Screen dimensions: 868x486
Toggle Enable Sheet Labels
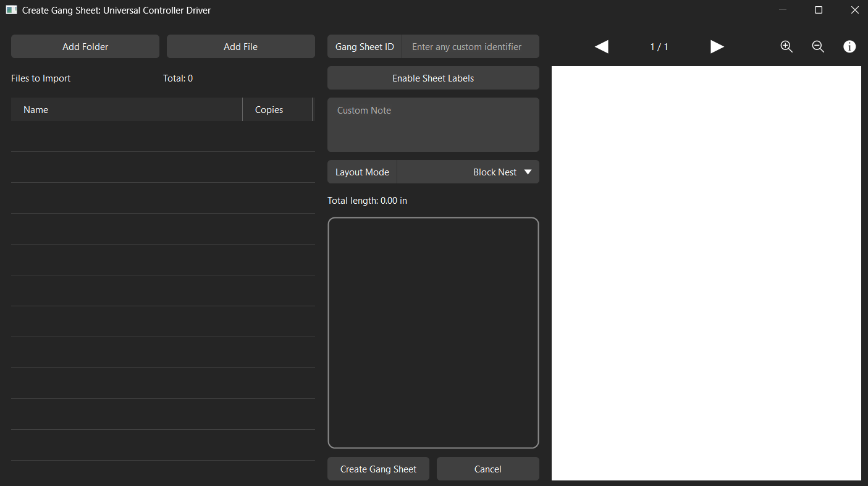(433, 78)
